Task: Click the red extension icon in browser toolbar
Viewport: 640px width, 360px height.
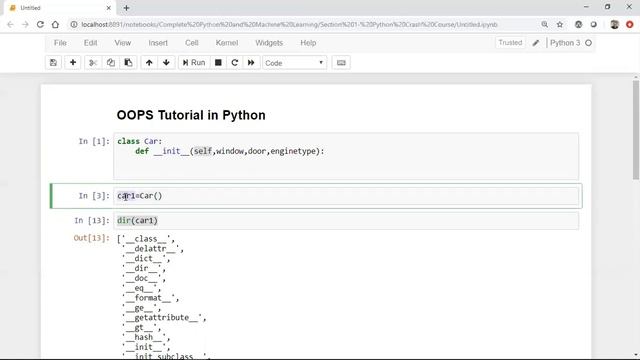Action: pos(629,24)
